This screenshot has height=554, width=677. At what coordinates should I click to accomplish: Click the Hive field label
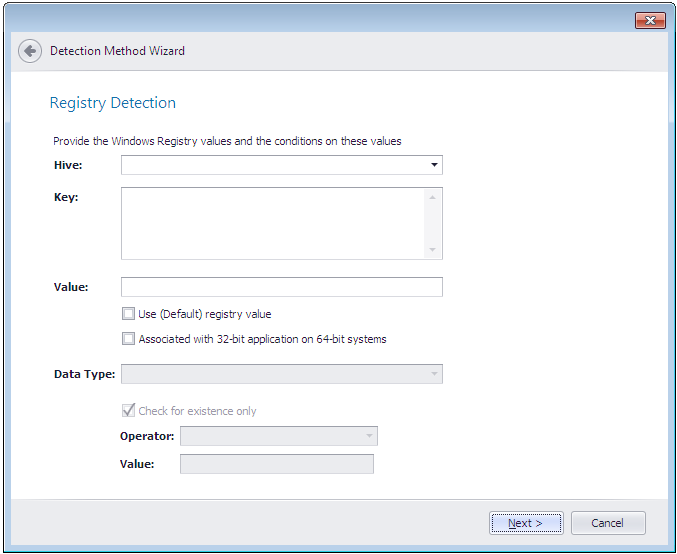pos(68,165)
